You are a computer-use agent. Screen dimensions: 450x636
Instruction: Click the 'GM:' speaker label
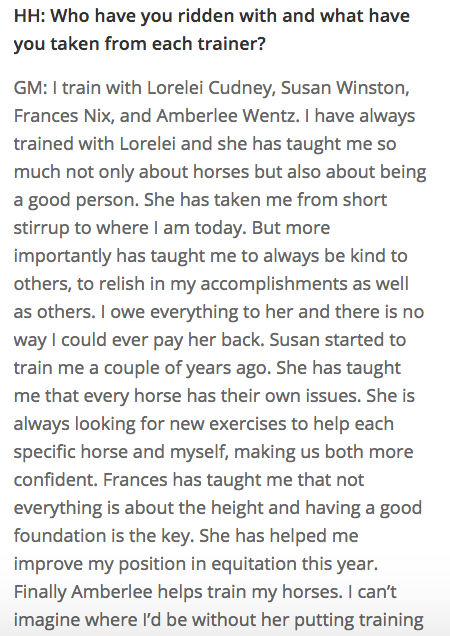(30, 88)
